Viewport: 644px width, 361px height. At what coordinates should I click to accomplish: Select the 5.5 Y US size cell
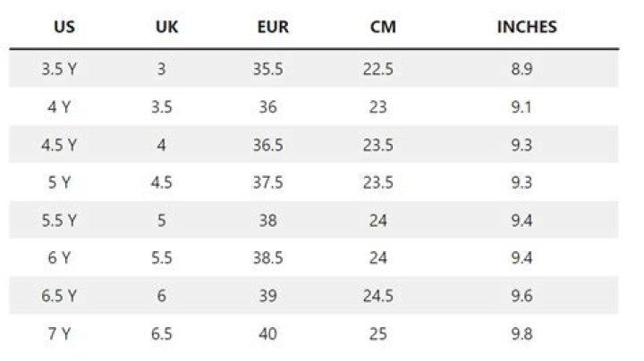pyautogui.click(x=59, y=220)
